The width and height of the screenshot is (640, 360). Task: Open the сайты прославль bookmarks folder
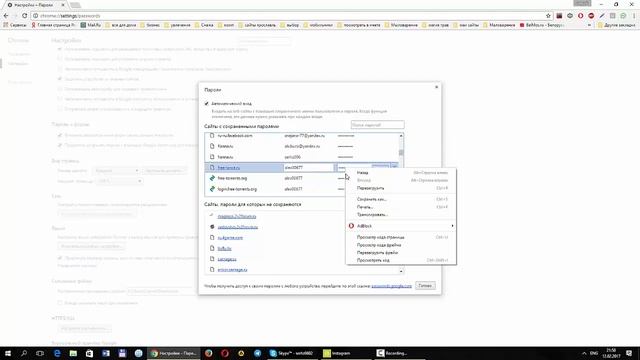click(x=257, y=25)
